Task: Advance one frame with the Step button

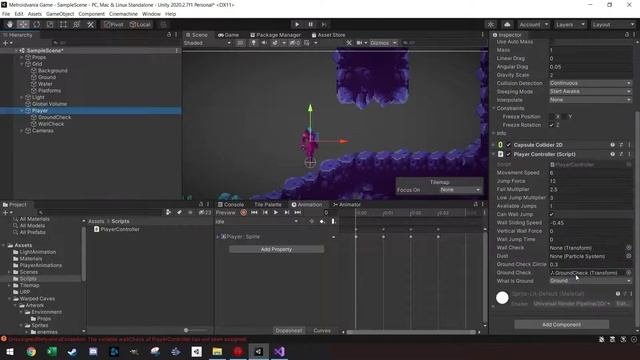Action: (x=324, y=24)
